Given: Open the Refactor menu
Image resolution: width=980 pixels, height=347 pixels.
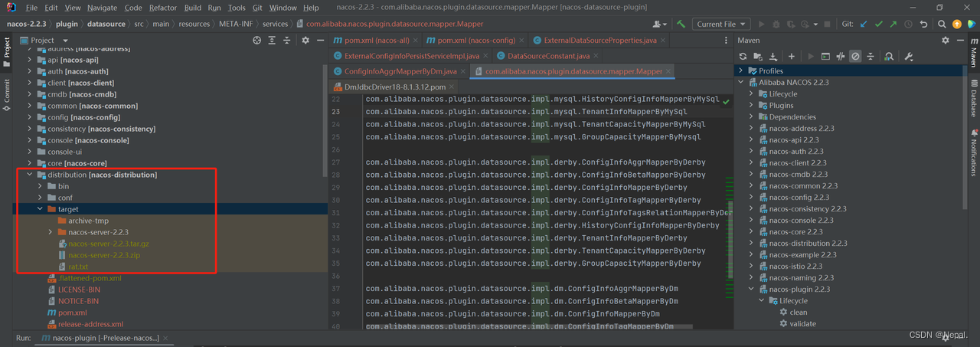Looking at the screenshot, I should 163,8.
